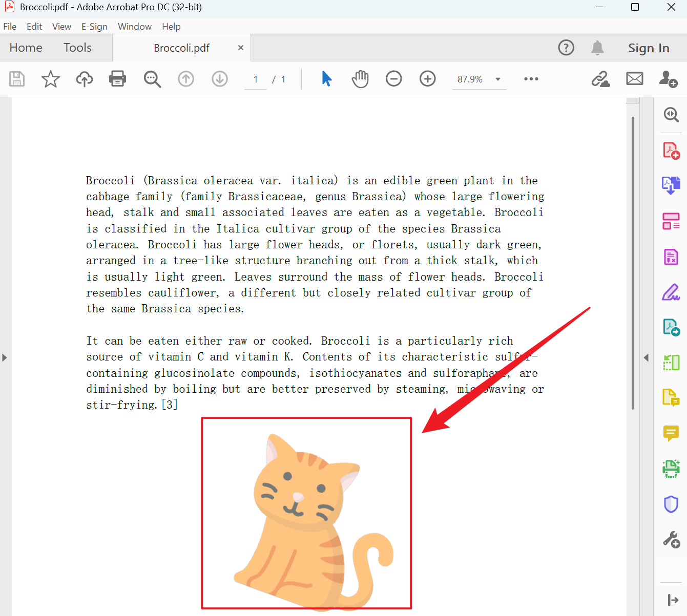Click the Save to cloud upload icon
This screenshot has width=687, height=616.
(85, 79)
